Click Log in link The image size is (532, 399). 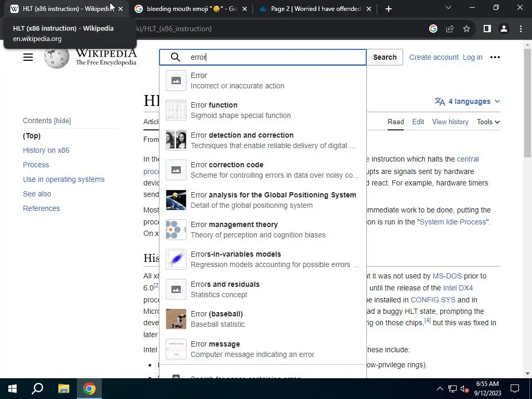tap(472, 57)
